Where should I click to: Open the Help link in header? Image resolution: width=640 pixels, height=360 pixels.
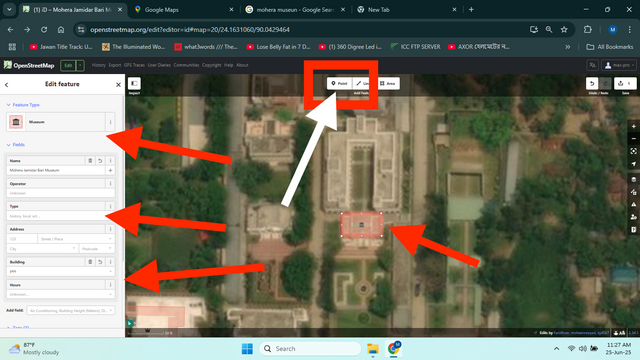pos(229,65)
